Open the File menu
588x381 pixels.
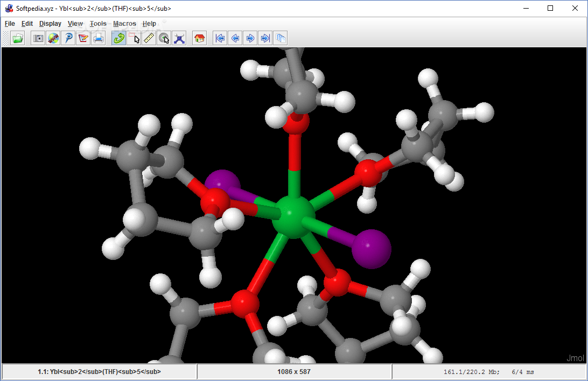pyautogui.click(x=10, y=24)
